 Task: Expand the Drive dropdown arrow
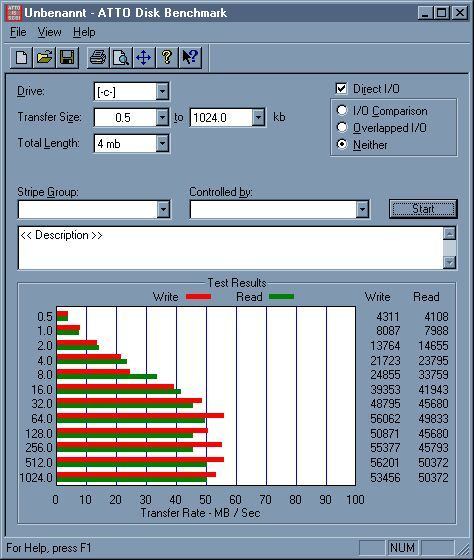coord(162,91)
